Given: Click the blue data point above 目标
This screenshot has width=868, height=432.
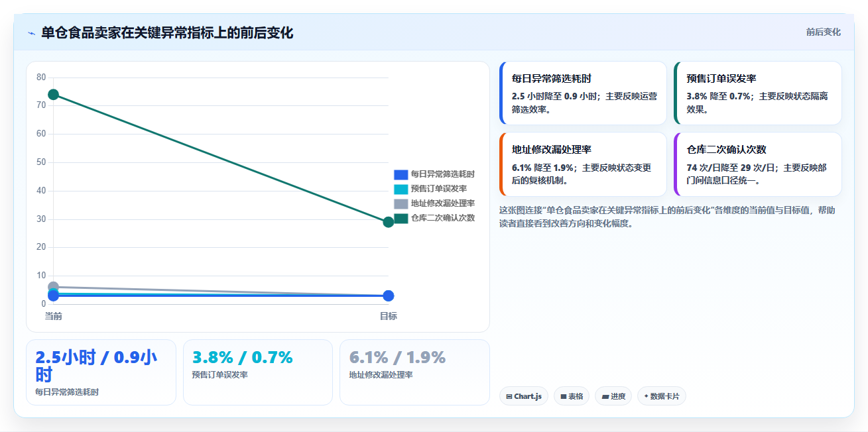Looking at the screenshot, I should click(x=389, y=296).
